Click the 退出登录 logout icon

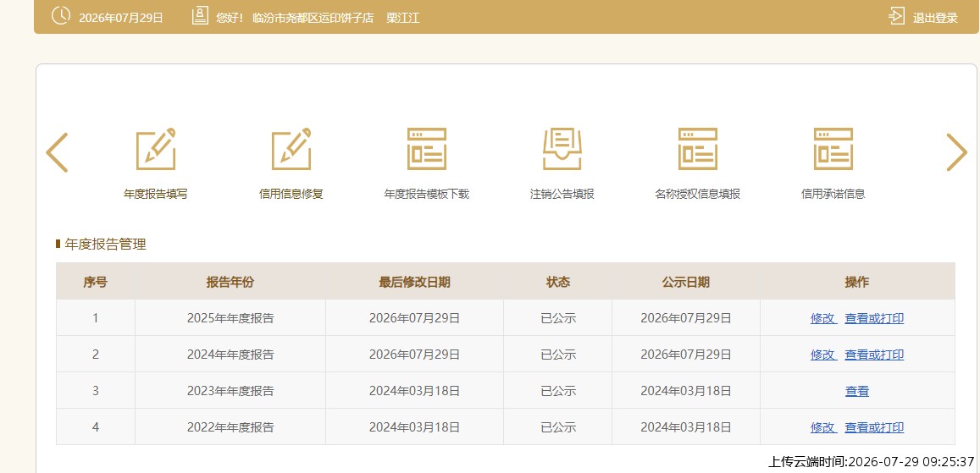(896, 16)
